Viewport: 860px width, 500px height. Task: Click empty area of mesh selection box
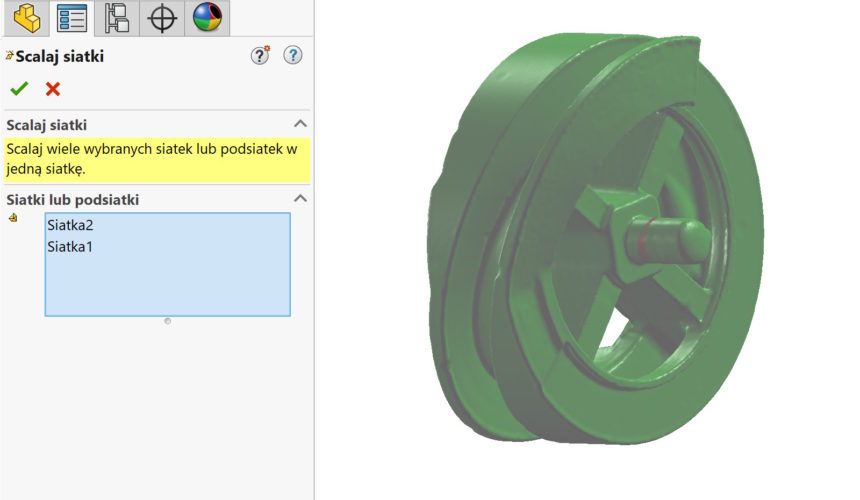(167, 287)
